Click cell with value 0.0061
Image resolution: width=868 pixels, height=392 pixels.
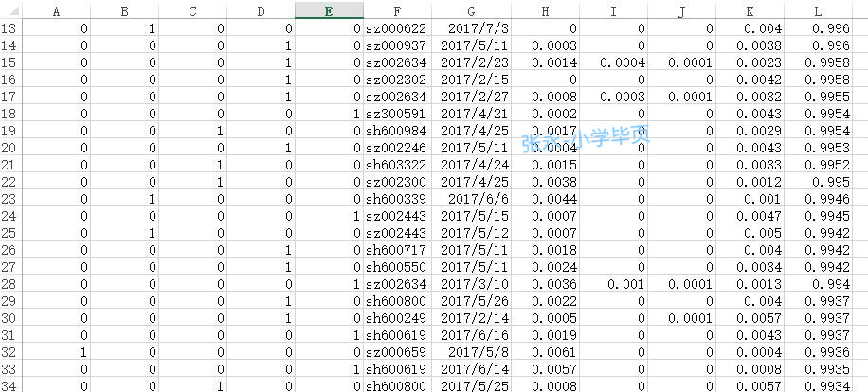pos(545,352)
